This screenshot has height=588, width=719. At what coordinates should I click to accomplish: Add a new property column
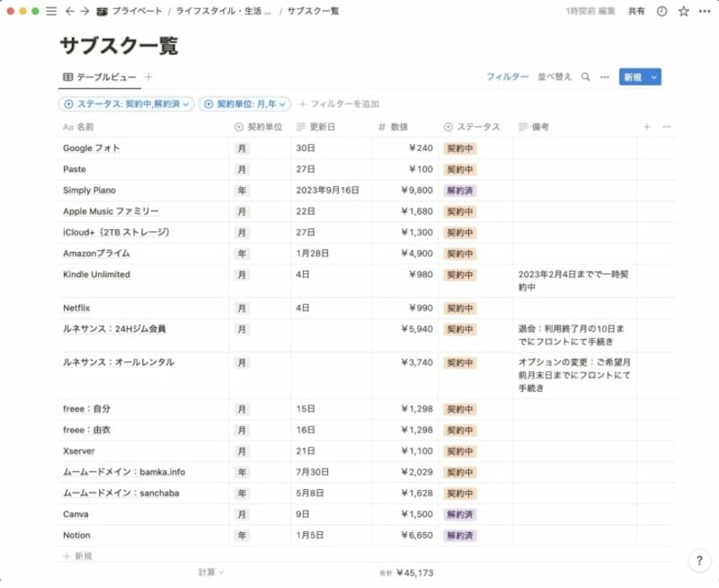646,127
